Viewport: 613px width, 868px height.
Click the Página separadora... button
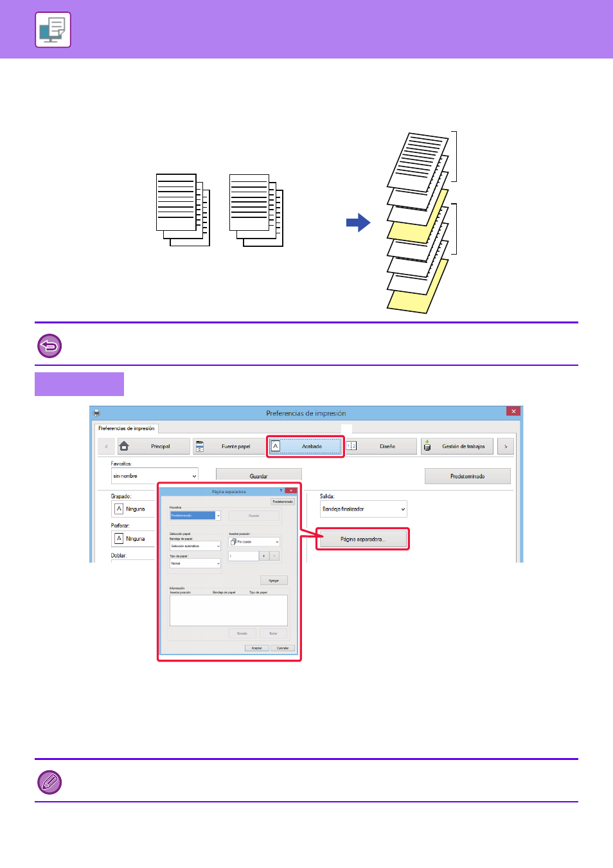(x=363, y=539)
